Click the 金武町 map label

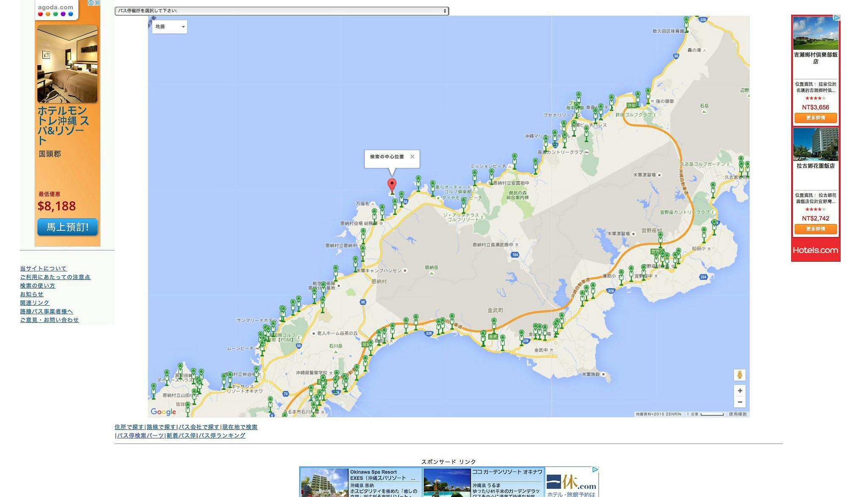coord(495,310)
